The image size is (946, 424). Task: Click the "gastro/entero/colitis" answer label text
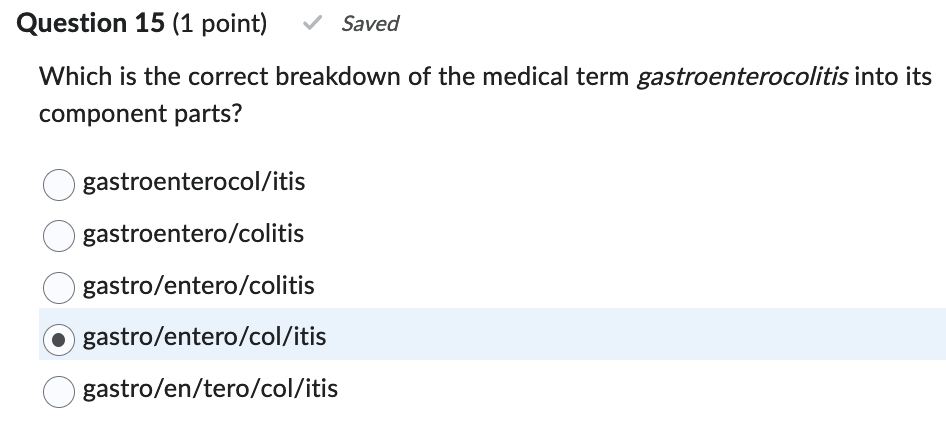(198, 286)
